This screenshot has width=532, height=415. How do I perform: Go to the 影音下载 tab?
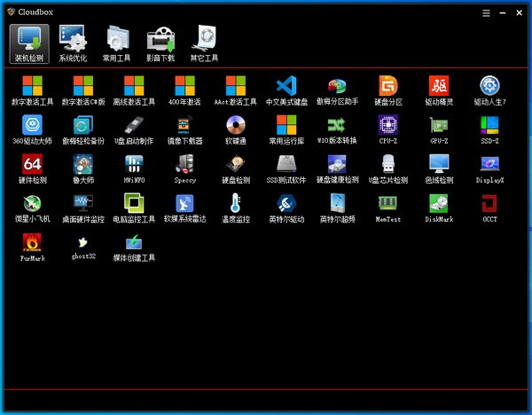tap(160, 43)
